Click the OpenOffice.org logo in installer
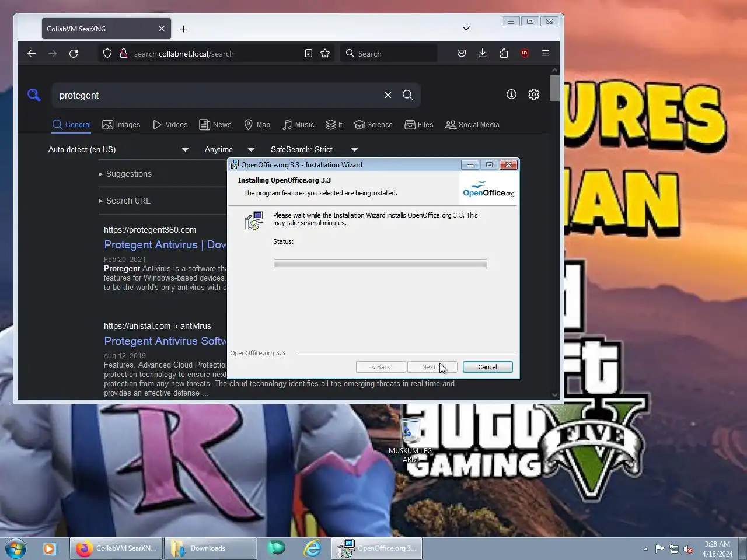747x560 pixels. (x=488, y=189)
